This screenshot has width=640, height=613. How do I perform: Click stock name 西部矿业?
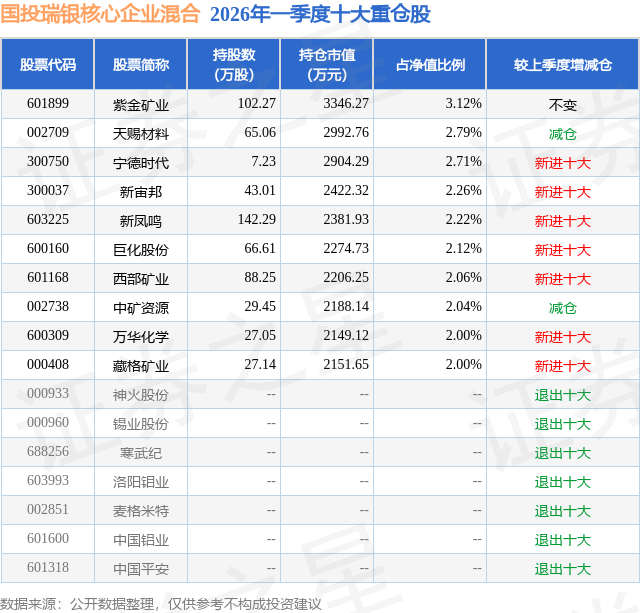click(x=141, y=278)
